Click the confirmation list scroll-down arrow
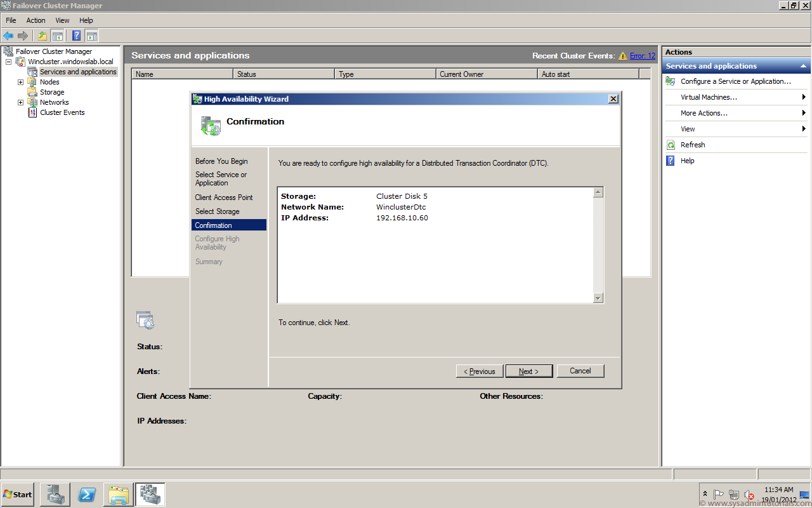The image size is (812, 508). pos(598,298)
